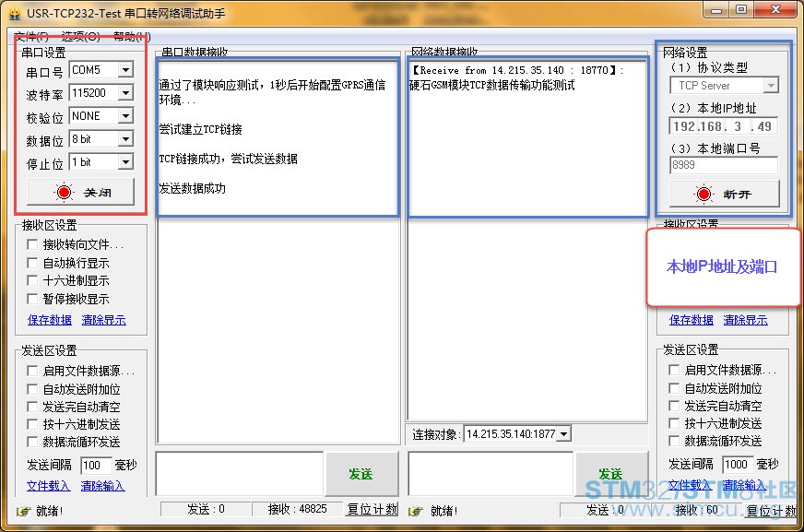Click serial-side 清除显示 link
The height and width of the screenshot is (532, 804).
pos(103,320)
